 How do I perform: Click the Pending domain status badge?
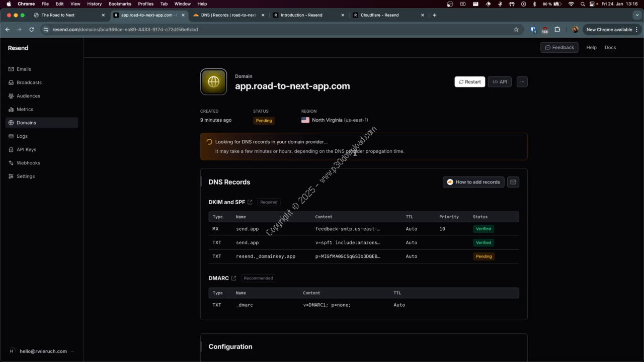pos(264,121)
